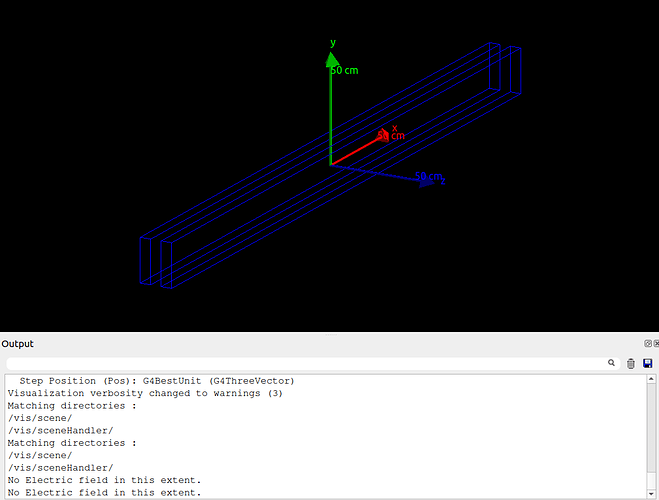Select the first '/vis/scene/' output line

click(x=40, y=418)
